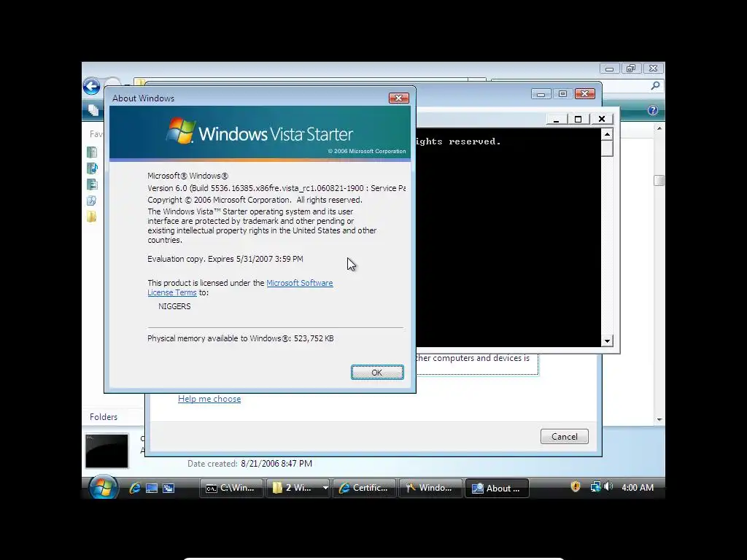
Task: Click the Explorer scrollbar up arrow
Action: click(x=659, y=128)
